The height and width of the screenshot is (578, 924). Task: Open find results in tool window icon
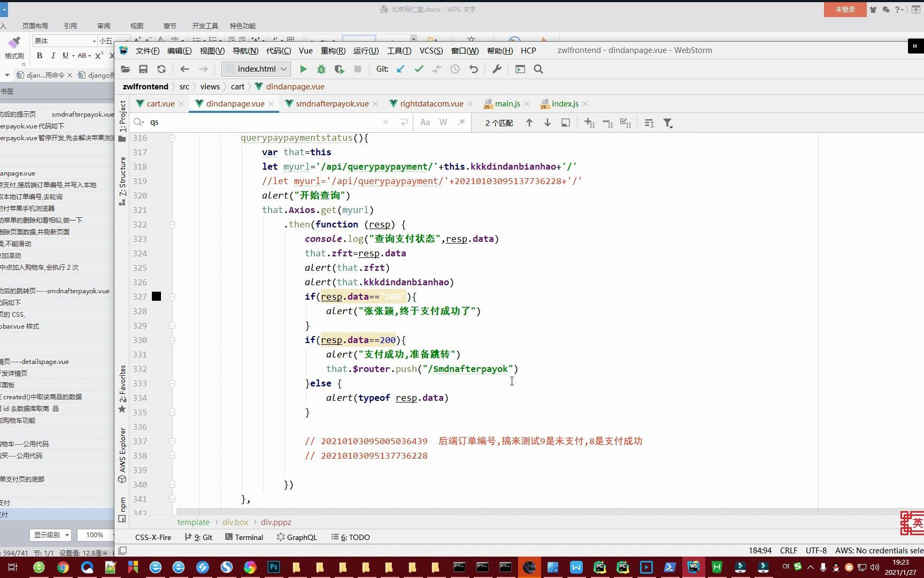[x=566, y=123]
